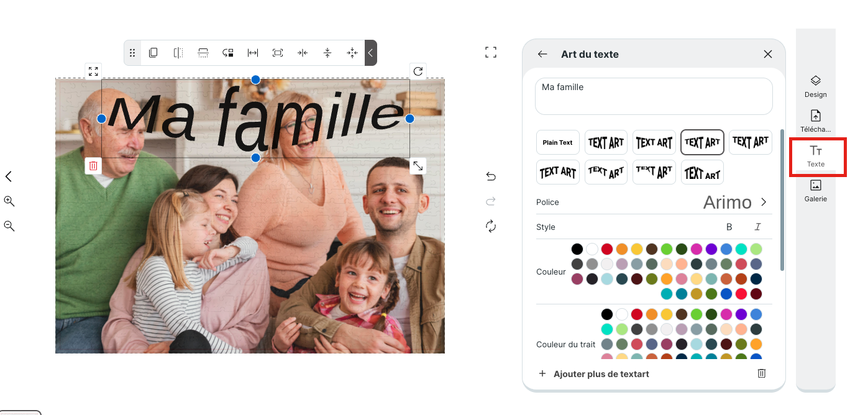
Task: Switch to the Galerie tab
Action: click(x=816, y=191)
